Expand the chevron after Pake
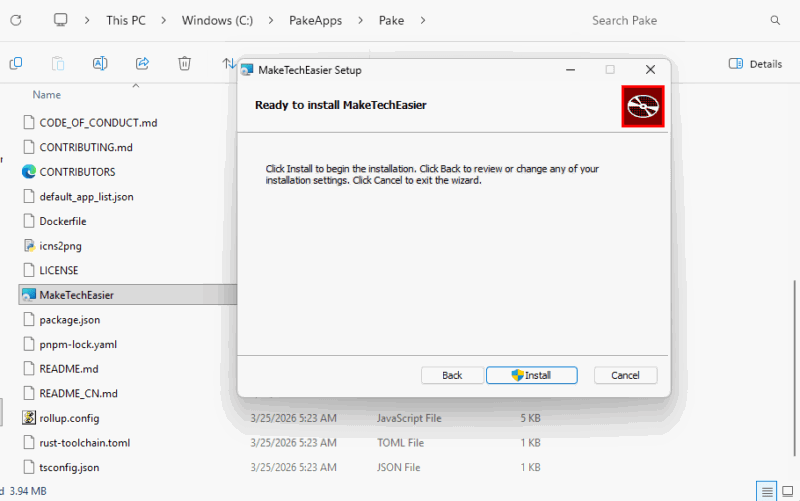The width and height of the screenshot is (800, 501). point(423,20)
